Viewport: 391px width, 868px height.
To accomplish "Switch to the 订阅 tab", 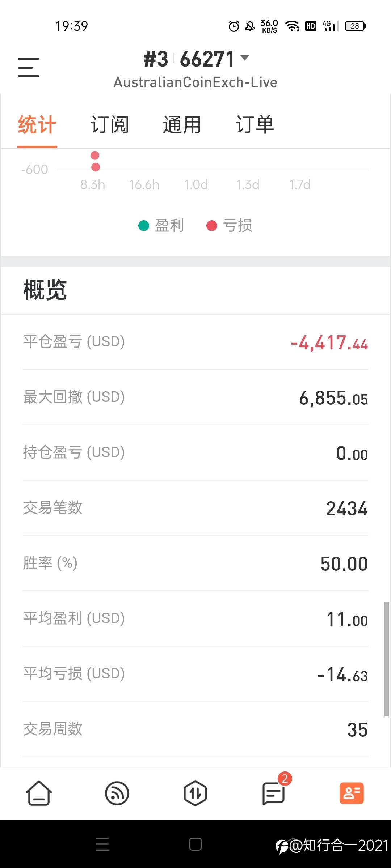I will coord(110,125).
